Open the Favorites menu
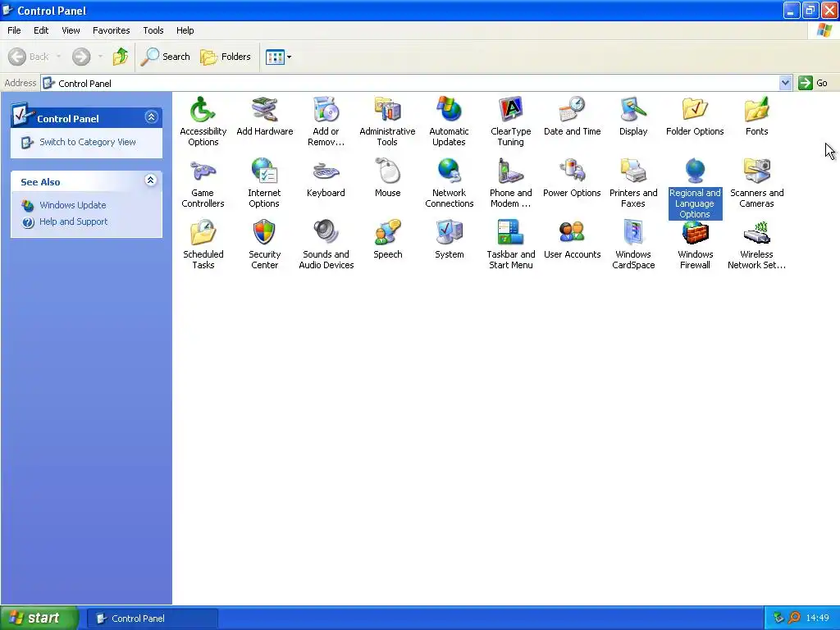The height and width of the screenshot is (630, 840). (x=111, y=30)
